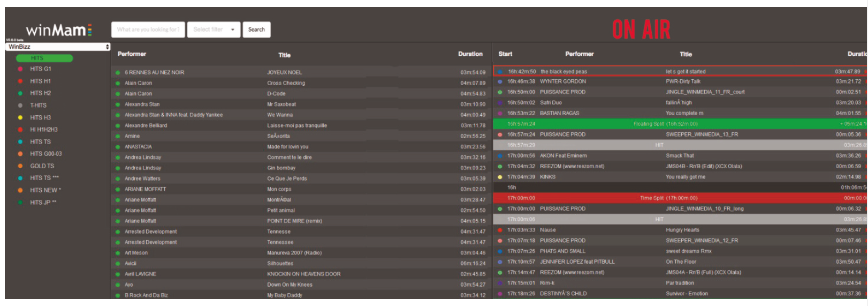Image resolution: width=868 pixels, height=306 pixels.
Task: Sort library by Performer column header
Action: [x=132, y=54]
